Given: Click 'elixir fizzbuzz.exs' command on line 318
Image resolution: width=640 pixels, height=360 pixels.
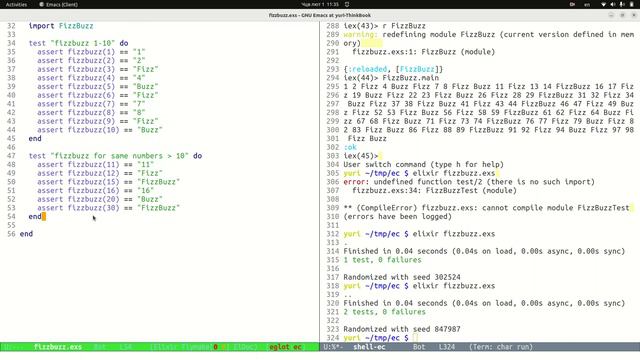Looking at the screenshot, I should point(453,286).
